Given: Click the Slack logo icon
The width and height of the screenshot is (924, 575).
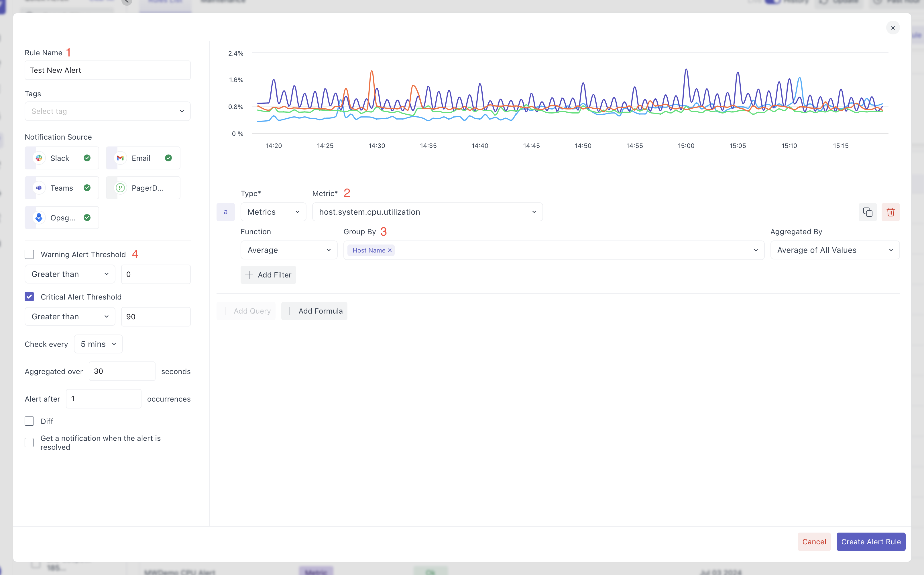Looking at the screenshot, I should [39, 158].
